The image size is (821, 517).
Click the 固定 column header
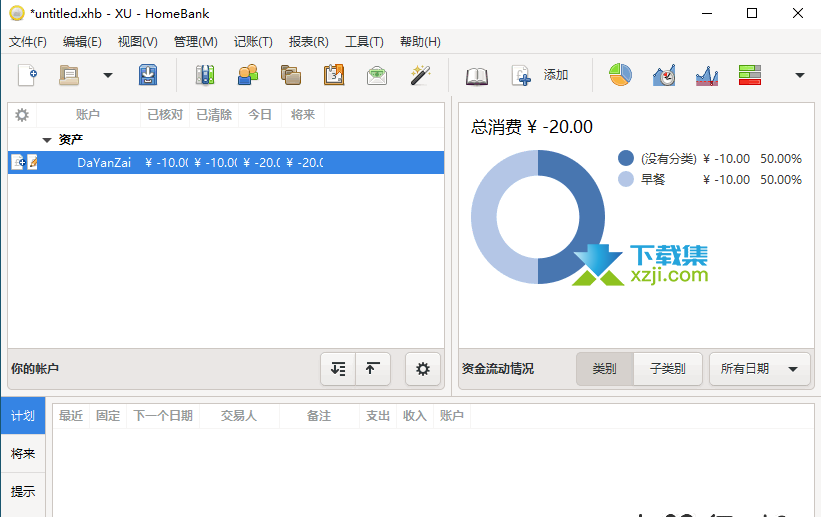coord(108,416)
